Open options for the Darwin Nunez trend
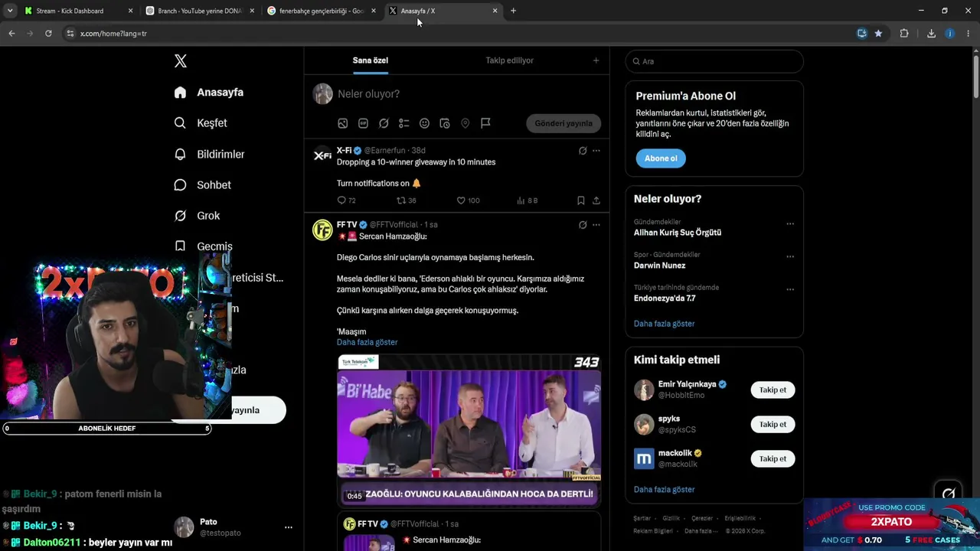This screenshot has width=980, height=551. (790, 256)
